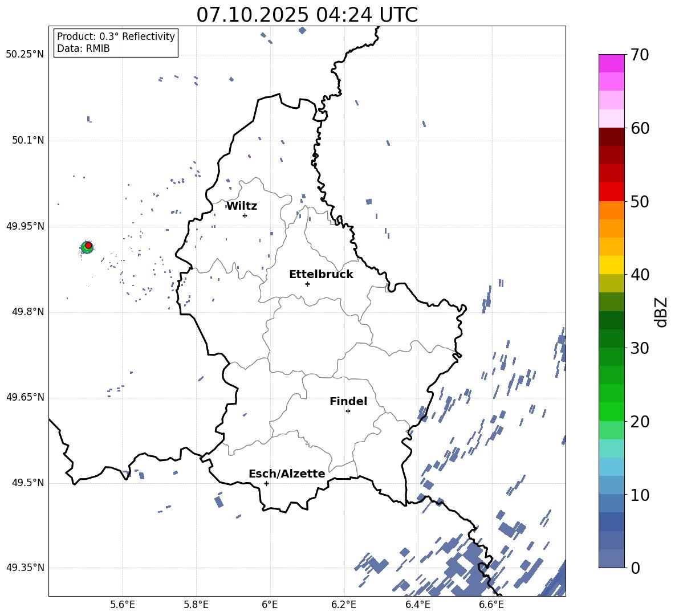Click the magenta top colorbar swatch
The image size is (675, 616).
[x=611, y=63]
